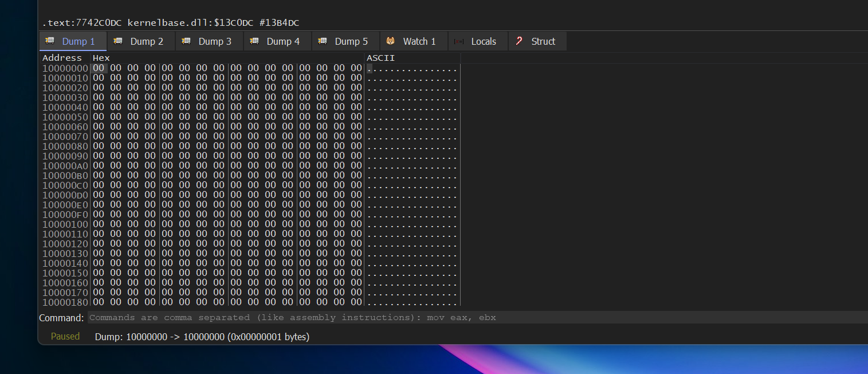This screenshot has width=868, height=374.
Task: Click address 10000180 in the last dump row
Action: click(x=65, y=302)
